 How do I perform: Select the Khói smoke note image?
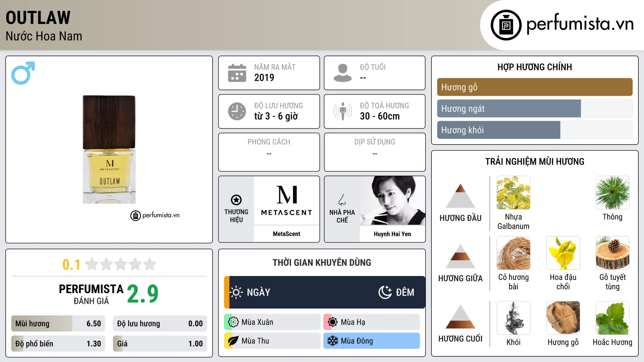(x=514, y=318)
